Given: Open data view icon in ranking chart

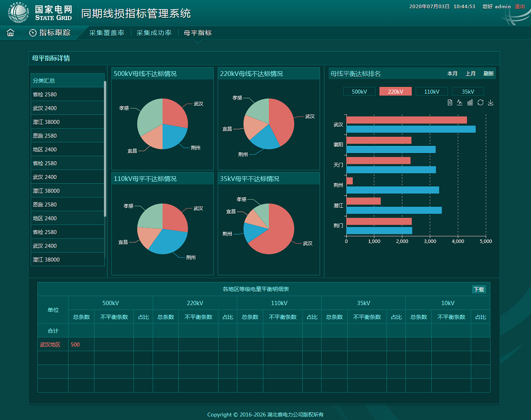Looking at the screenshot, I should point(450,102).
